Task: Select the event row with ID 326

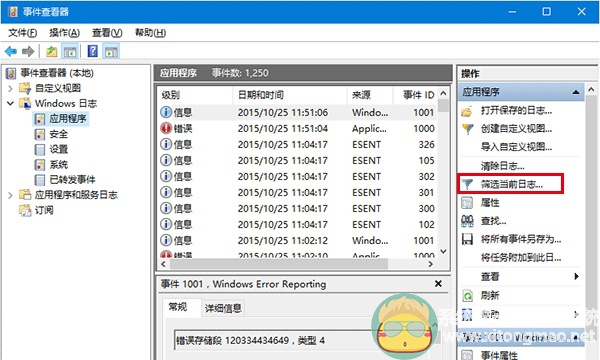Action: coord(297,145)
